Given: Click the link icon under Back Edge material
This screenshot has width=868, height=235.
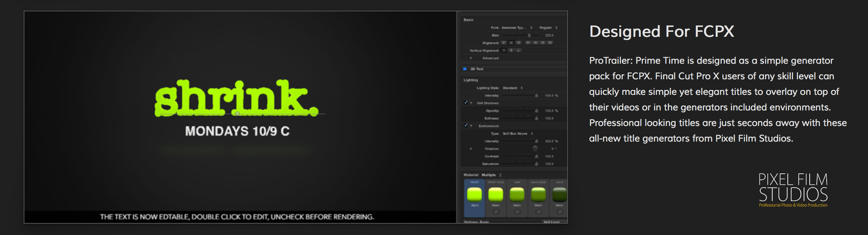Looking at the screenshot, I should 539,212.
